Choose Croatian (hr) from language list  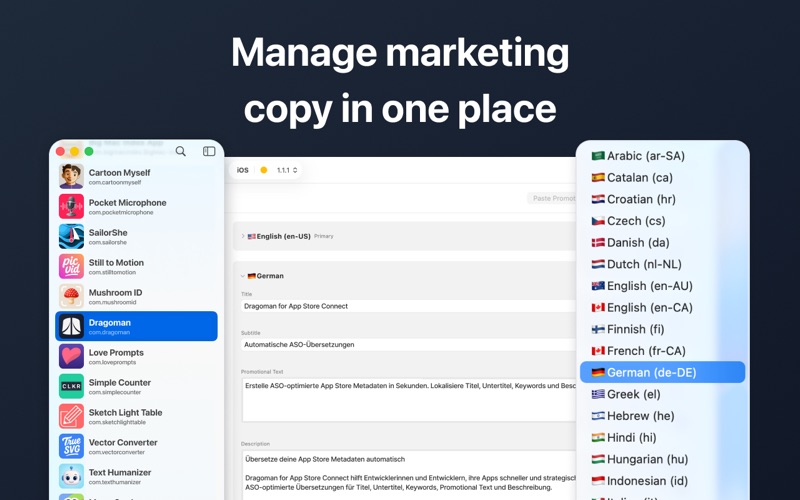[x=662, y=199]
